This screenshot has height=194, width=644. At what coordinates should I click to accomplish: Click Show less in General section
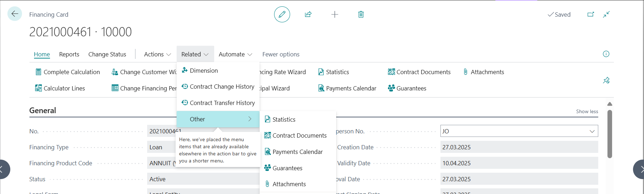(587, 111)
